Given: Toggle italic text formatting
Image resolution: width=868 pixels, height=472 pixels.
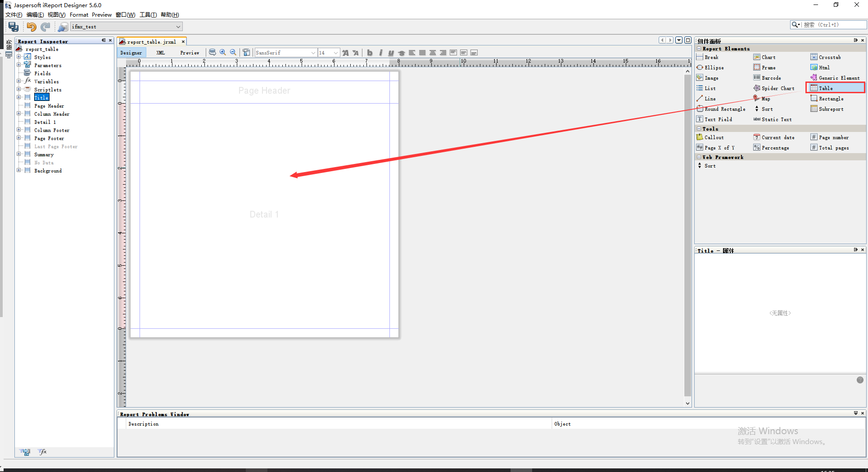Looking at the screenshot, I should pos(380,53).
